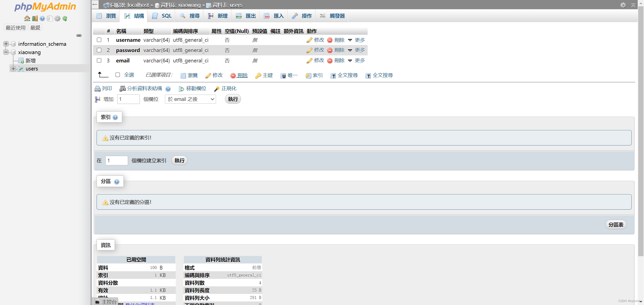Click the number of columns to add field
644x305 pixels.
point(128,99)
